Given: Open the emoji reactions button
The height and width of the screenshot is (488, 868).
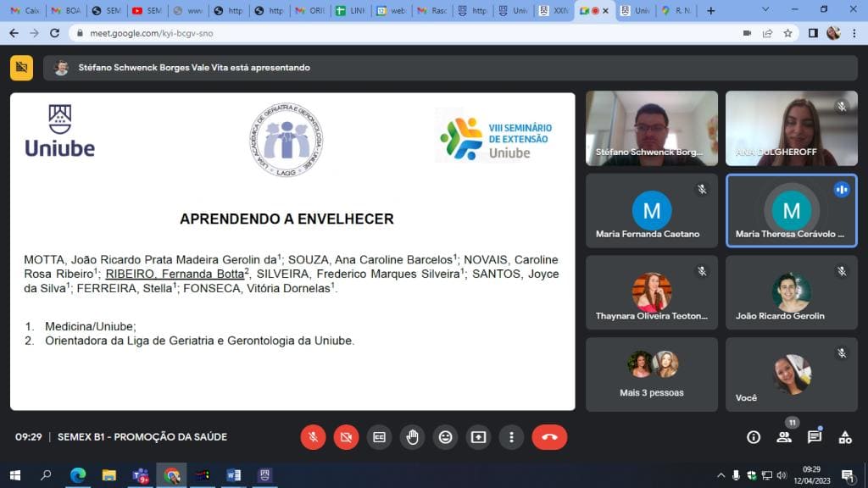Looking at the screenshot, I should pyautogui.click(x=445, y=437).
